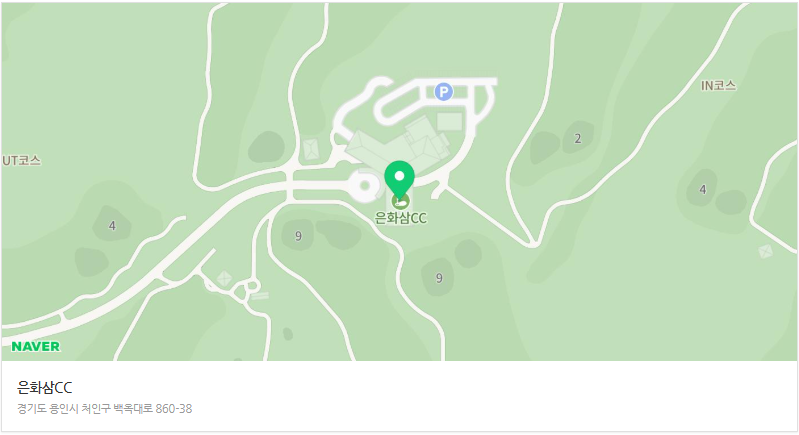Open the 은화삼CC title below the map
The image size is (799, 435).
pyautogui.click(x=45, y=388)
